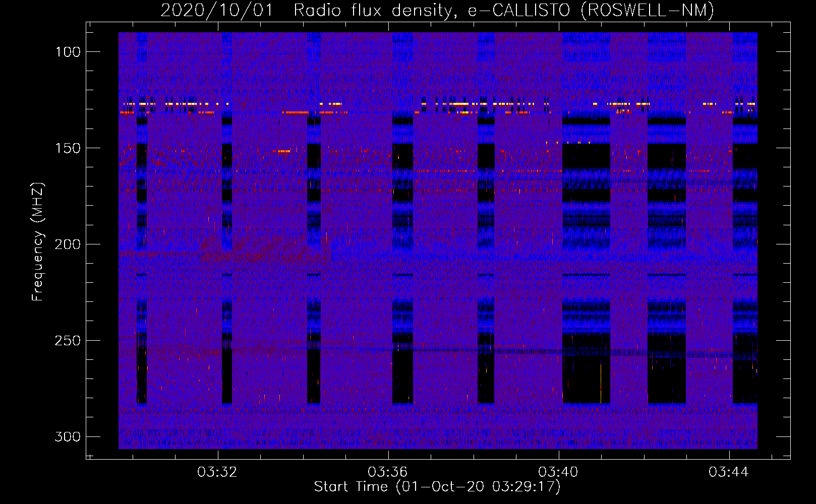Screen dimensions: 816x504
Task: Click the 03:36 time tick label
Action: pos(388,472)
